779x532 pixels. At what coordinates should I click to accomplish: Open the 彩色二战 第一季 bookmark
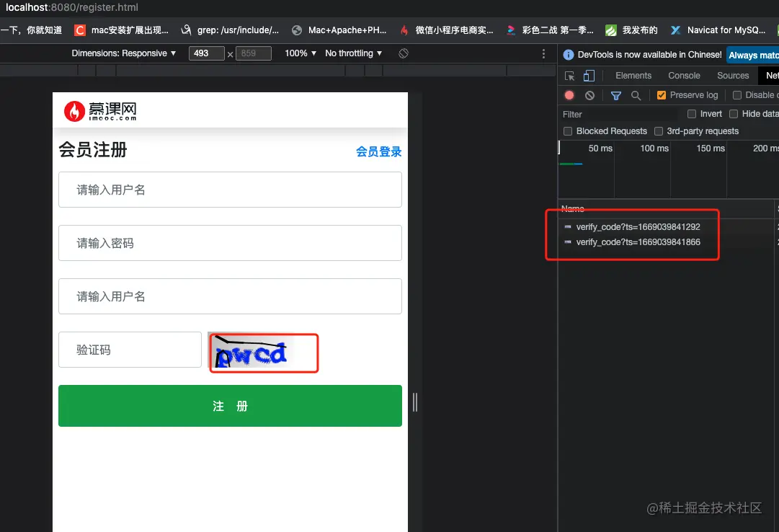[550, 30]
